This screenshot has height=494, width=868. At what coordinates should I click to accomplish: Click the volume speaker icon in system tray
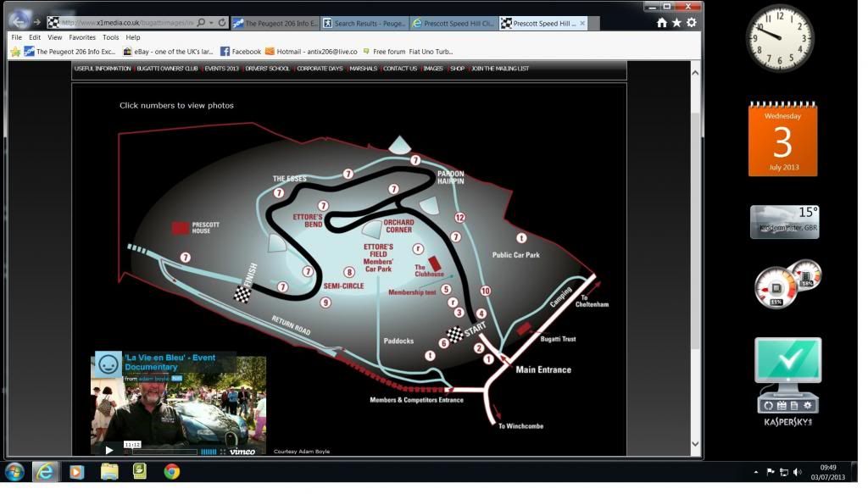click(797, 472)
